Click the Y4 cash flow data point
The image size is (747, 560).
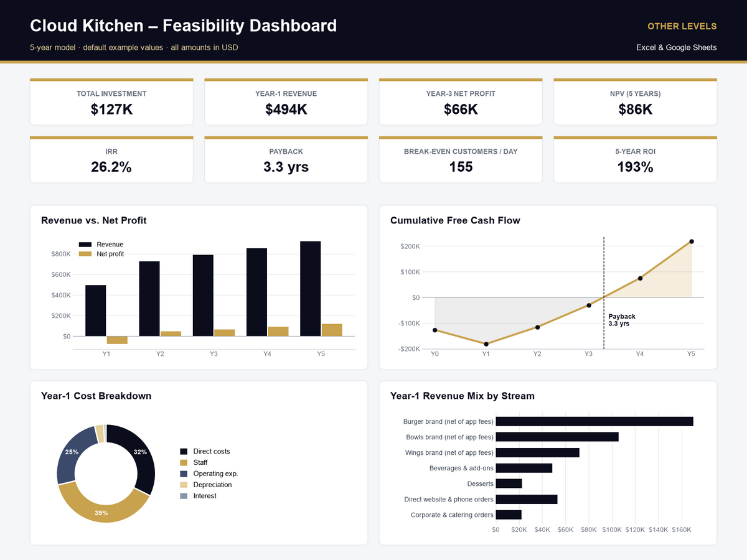coord(640,278)
